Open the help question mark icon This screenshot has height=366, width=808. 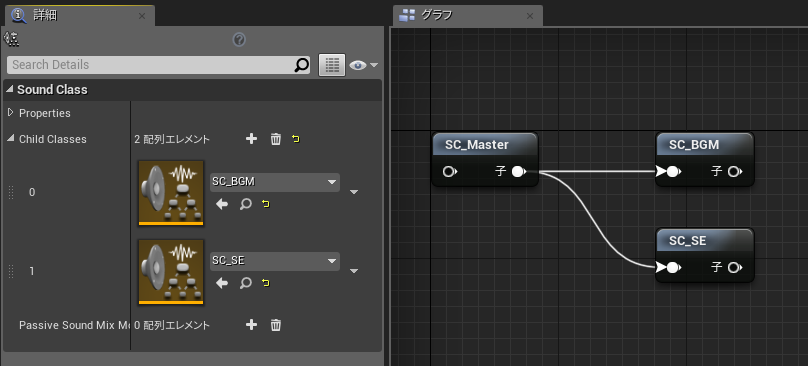click(239, 40)
